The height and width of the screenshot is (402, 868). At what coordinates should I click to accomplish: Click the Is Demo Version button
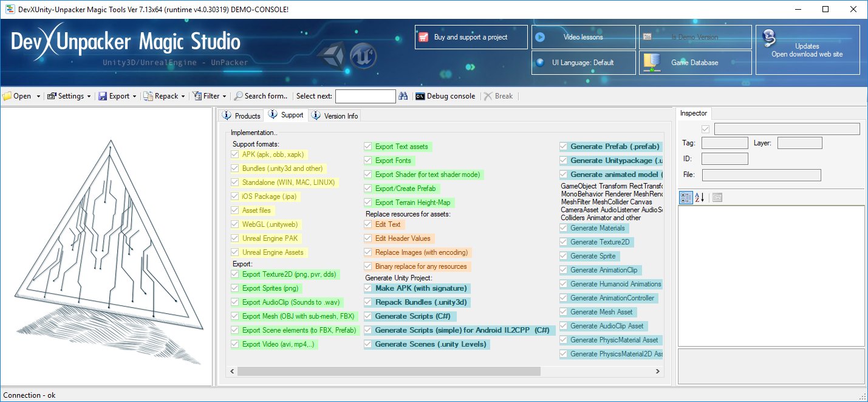click(x=695, y=37)
